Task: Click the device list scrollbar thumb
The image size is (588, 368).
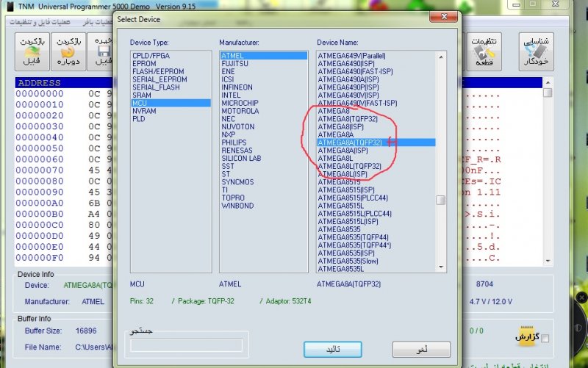Action: [x=441, y=200]
